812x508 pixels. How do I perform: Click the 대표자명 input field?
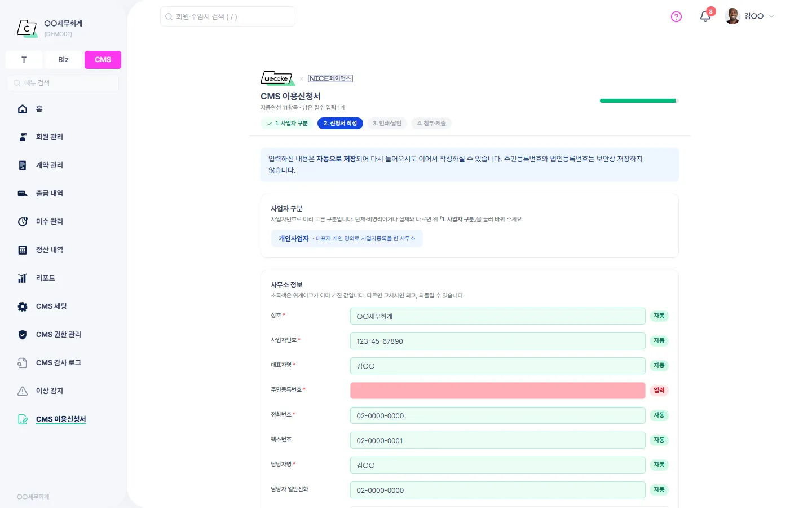[497, 366]
